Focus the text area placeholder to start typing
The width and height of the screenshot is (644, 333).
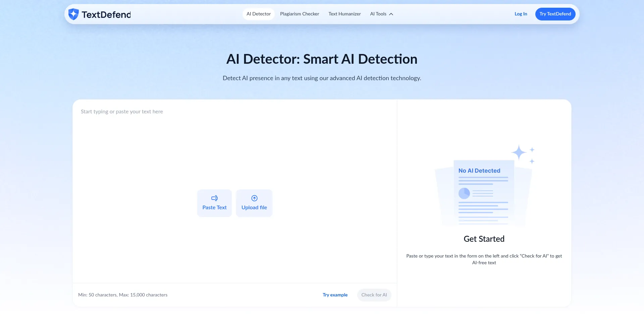[122, 112]
